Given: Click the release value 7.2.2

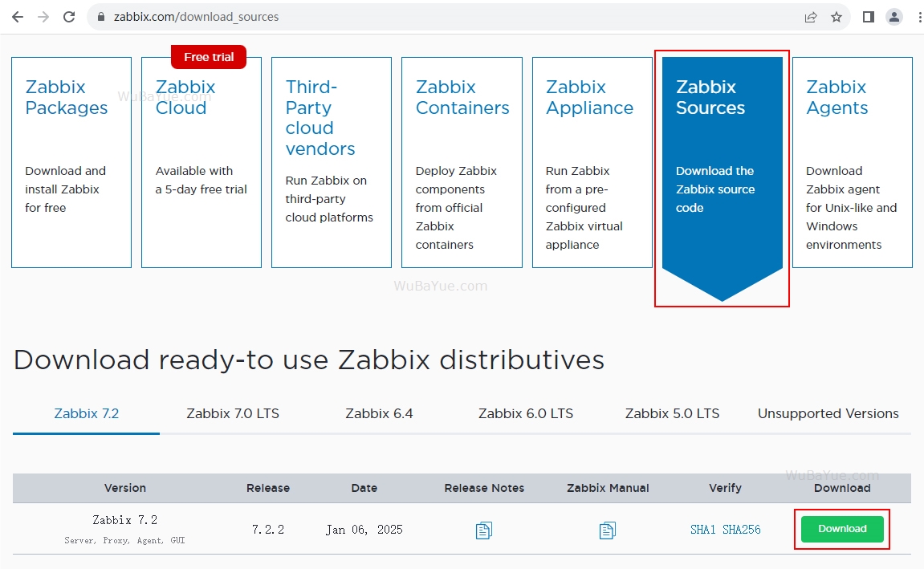Looking at the screenshot, I should coord(268,530).
